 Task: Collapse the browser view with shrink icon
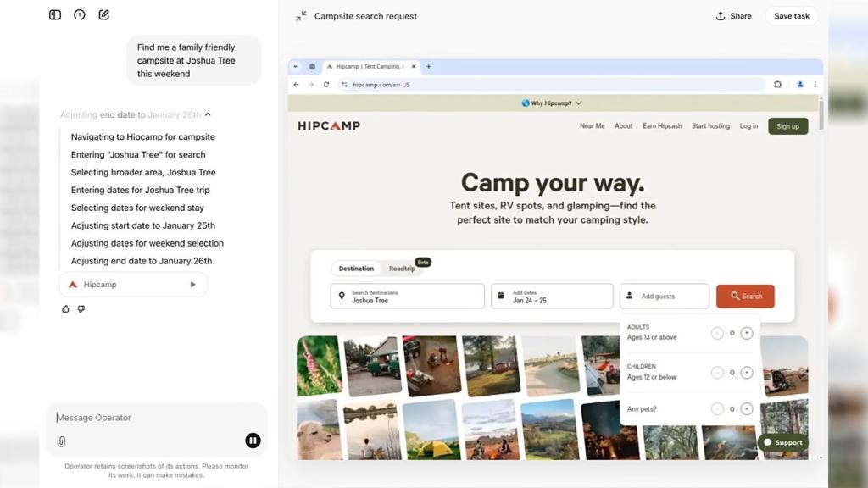click(301, 16)
